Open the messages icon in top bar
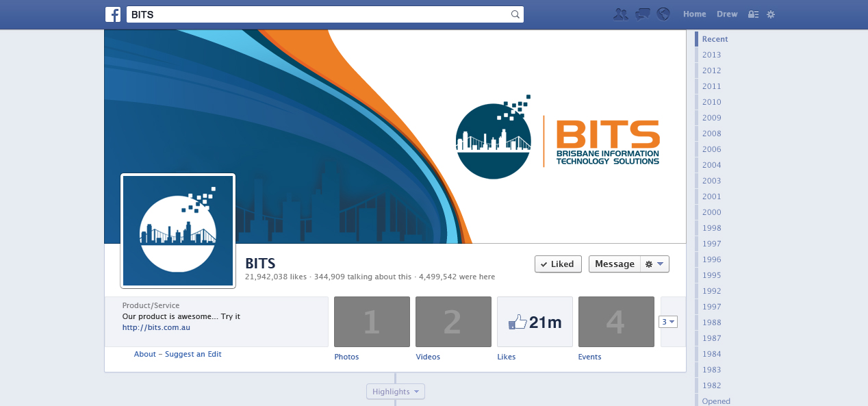 [x=642, y=14]
